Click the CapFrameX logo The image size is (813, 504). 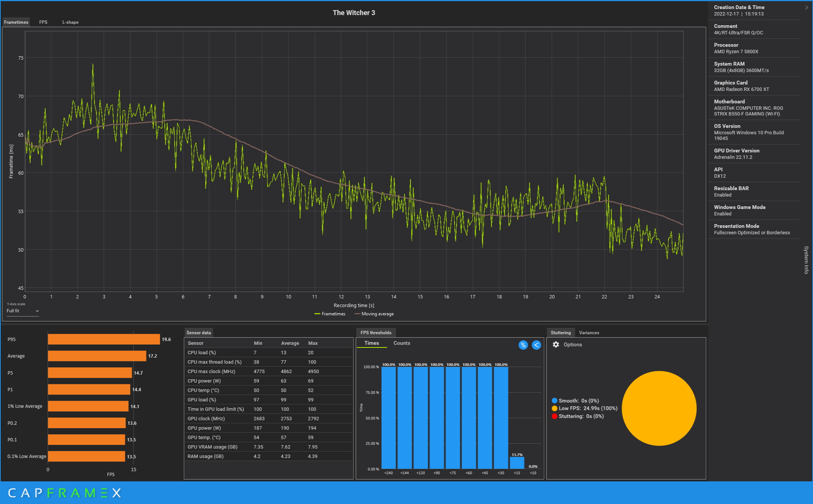pos(64,493)
